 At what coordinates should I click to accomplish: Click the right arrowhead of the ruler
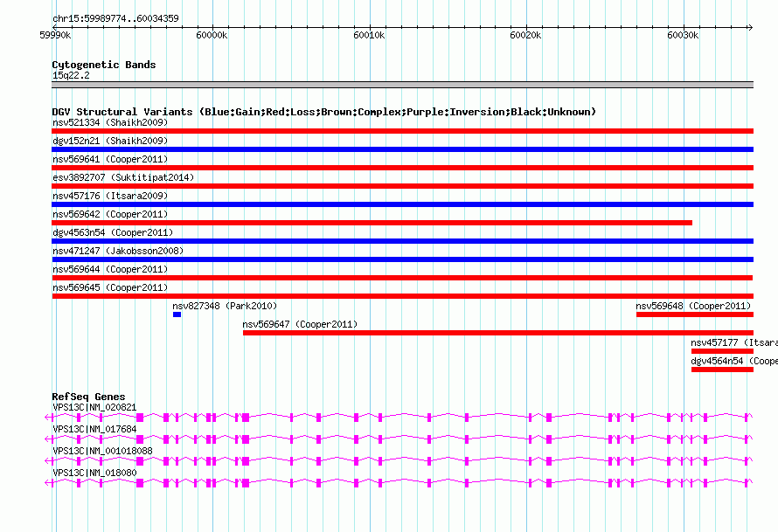(751, 27)
